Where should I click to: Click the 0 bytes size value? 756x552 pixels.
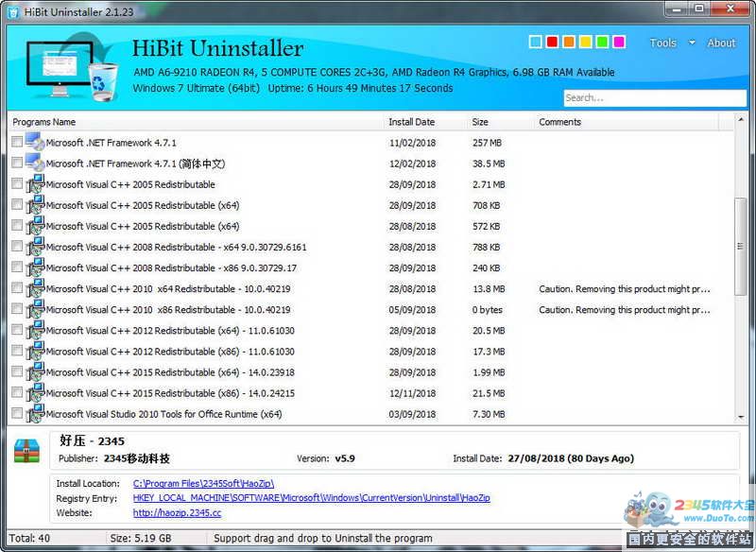488,309
